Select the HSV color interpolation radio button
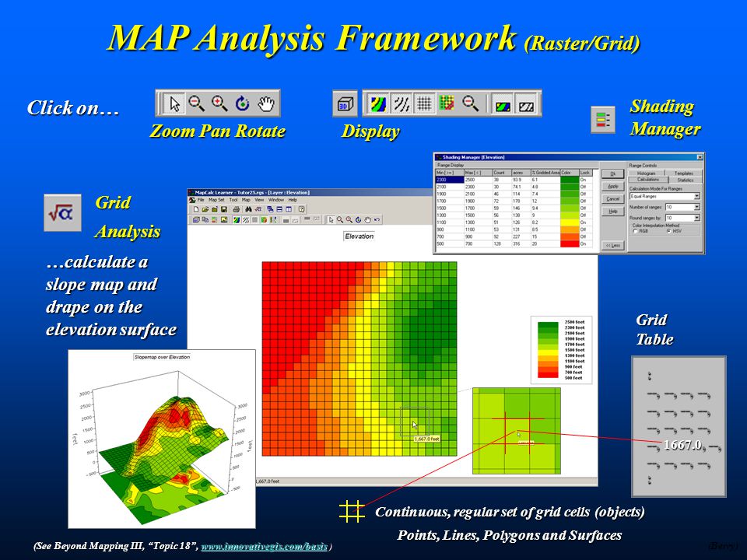The height and width of the screenshot is (560, 747). [669, 231]
